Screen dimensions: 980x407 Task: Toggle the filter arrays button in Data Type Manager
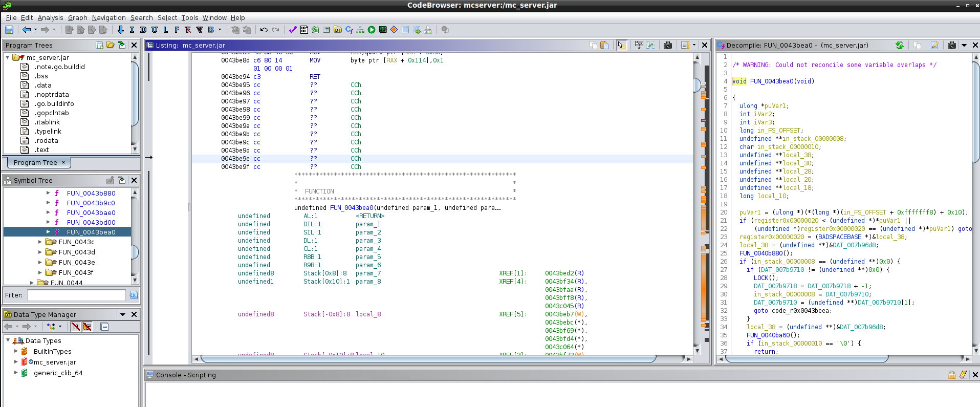click(76, 327)
